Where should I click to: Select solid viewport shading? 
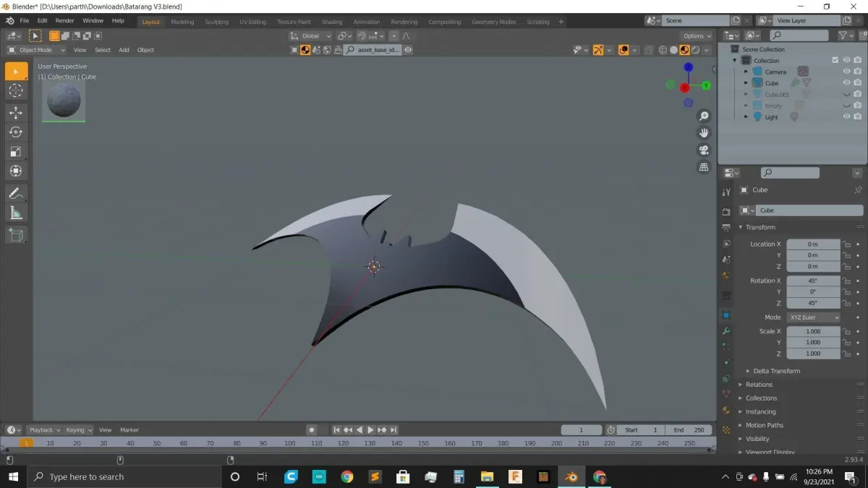[673, 50]
